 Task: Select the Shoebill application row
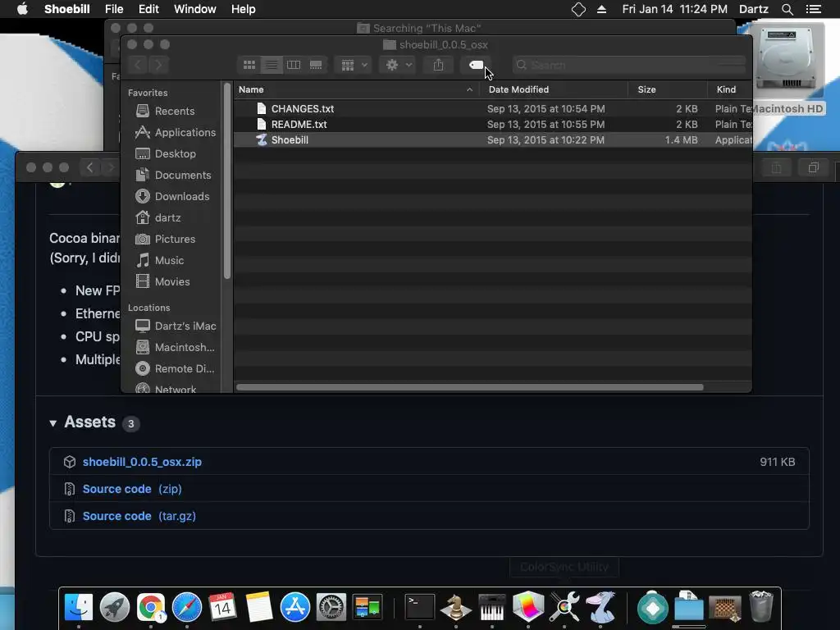coord(493,139)
